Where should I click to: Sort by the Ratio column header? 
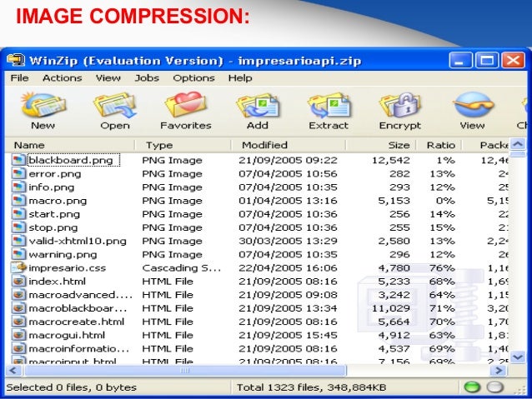[439, 145]
